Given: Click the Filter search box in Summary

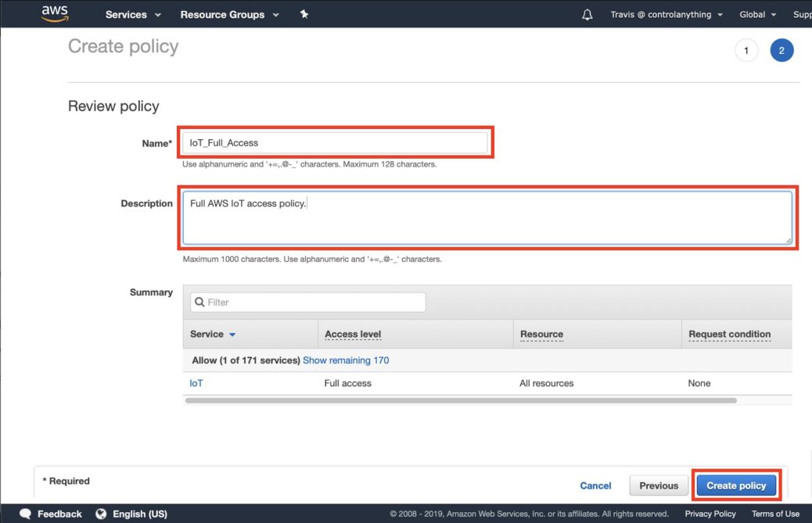Looking at the screenshot, I should point(307,302).
